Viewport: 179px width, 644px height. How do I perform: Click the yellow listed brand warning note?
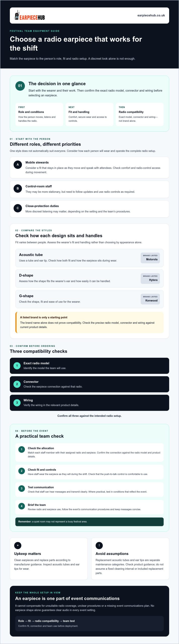click(89, 323)
